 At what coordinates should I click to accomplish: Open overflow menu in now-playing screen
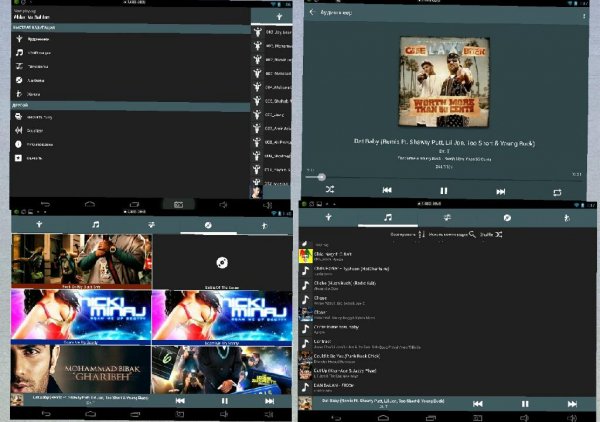pyautogui.click(x=584, y=16)
